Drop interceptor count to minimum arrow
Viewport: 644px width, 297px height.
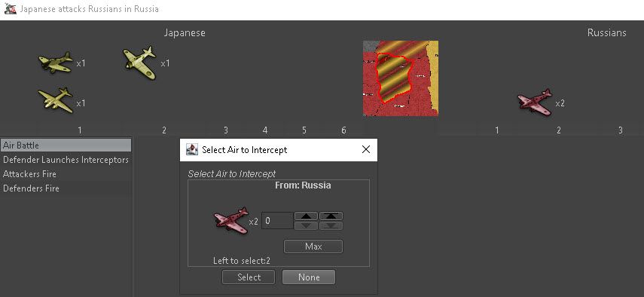point(331,225)
